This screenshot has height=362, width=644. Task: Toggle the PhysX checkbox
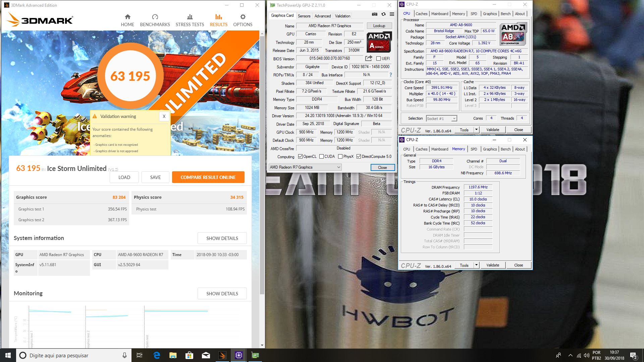click(340, 157)
